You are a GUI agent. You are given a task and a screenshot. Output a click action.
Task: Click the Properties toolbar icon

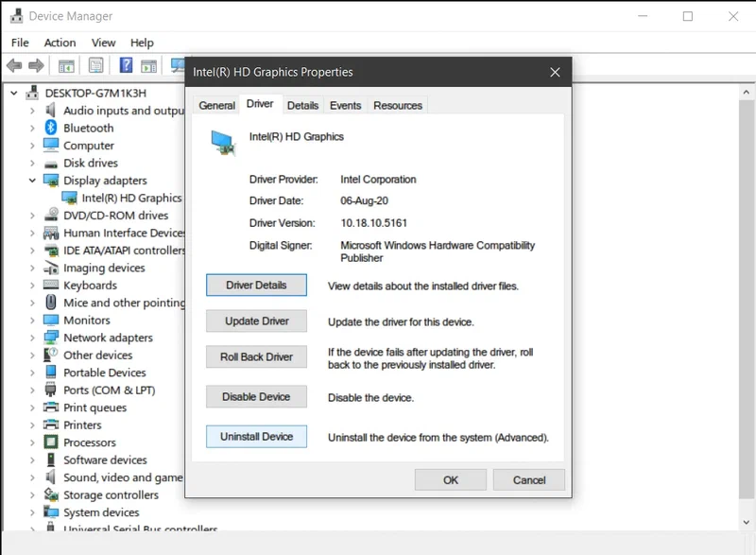(95, 65)
